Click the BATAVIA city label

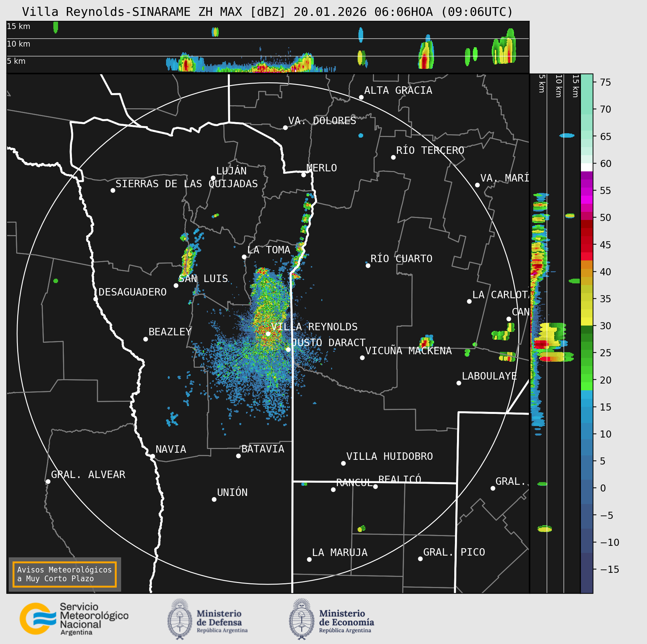click(x=263, y=449)
